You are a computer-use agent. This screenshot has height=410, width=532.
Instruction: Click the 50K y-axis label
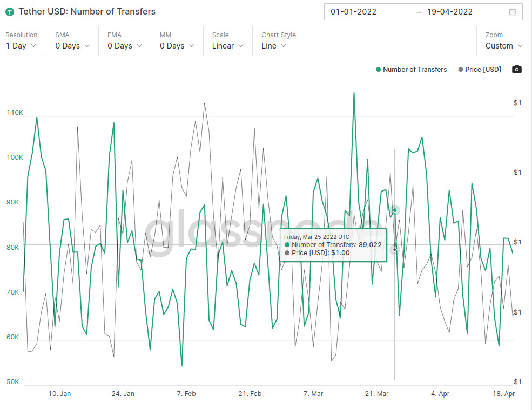13,382
